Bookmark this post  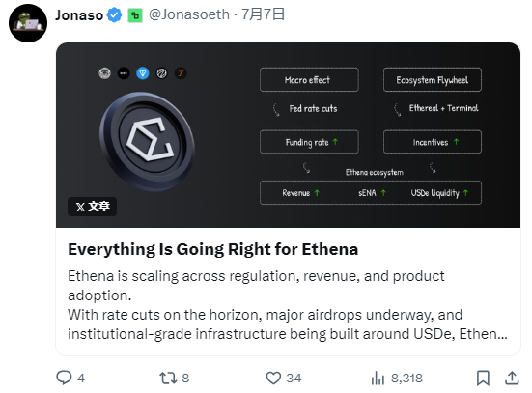[483, 378]
